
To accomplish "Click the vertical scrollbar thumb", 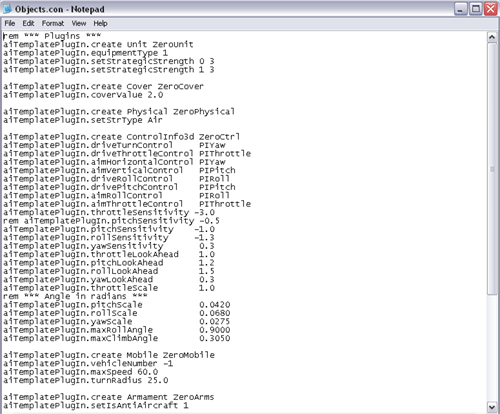I will tap(492, 169).
